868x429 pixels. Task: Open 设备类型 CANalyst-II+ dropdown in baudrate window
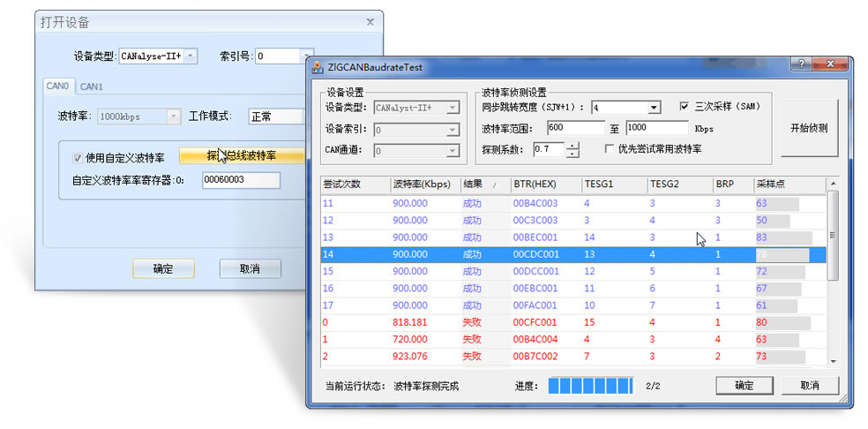tap(453, 108)
